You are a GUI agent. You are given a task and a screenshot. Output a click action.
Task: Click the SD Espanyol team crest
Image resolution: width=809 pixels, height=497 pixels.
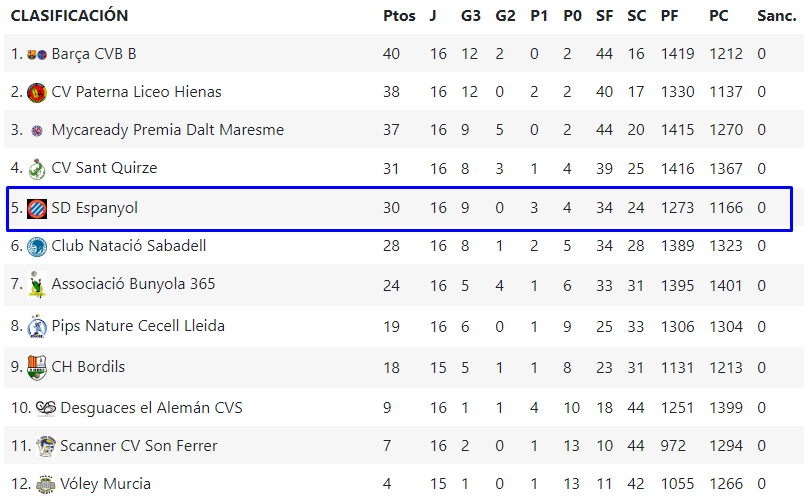pos(37,208)
